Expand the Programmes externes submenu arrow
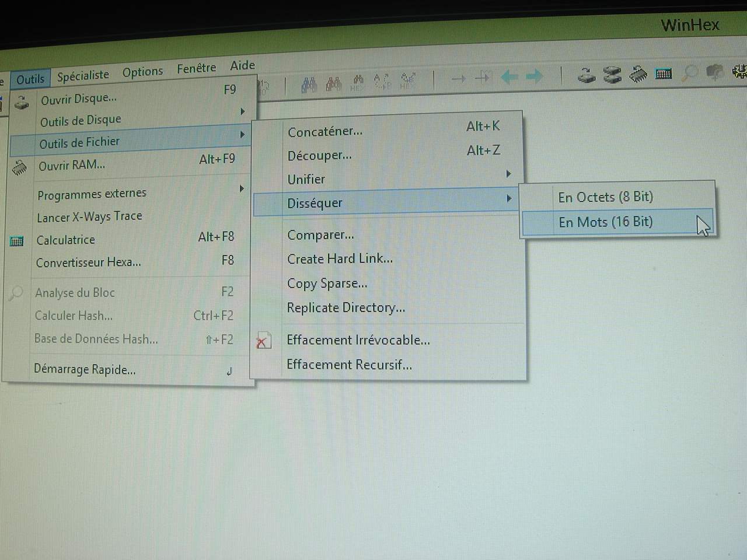747x560 pixels. (242, 188)
